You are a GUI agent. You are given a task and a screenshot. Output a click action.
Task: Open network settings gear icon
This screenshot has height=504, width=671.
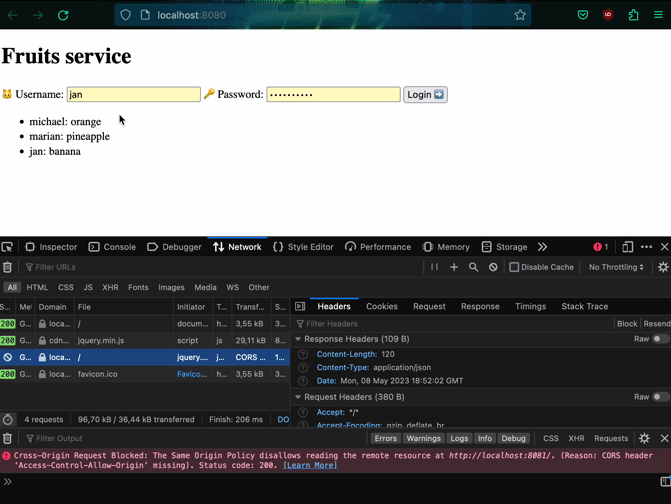[662, 267]
